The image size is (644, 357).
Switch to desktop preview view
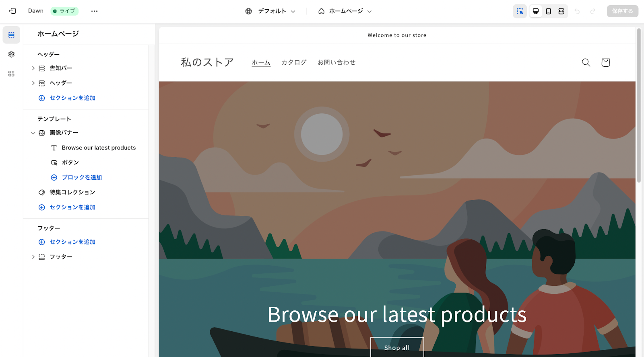pyautogui.click(x=536, y=11)
